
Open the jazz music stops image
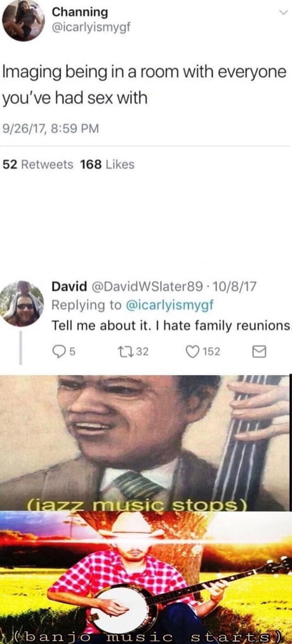(145, 442)
